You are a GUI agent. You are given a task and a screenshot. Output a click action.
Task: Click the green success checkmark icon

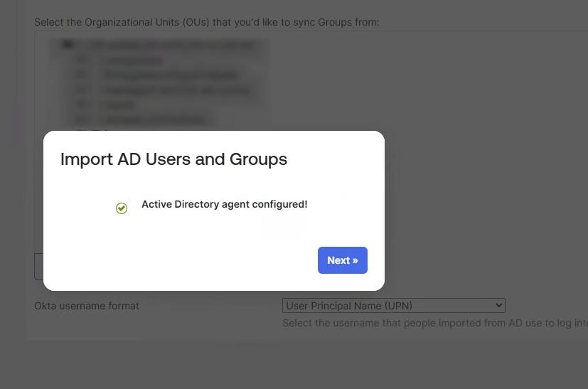122,208
